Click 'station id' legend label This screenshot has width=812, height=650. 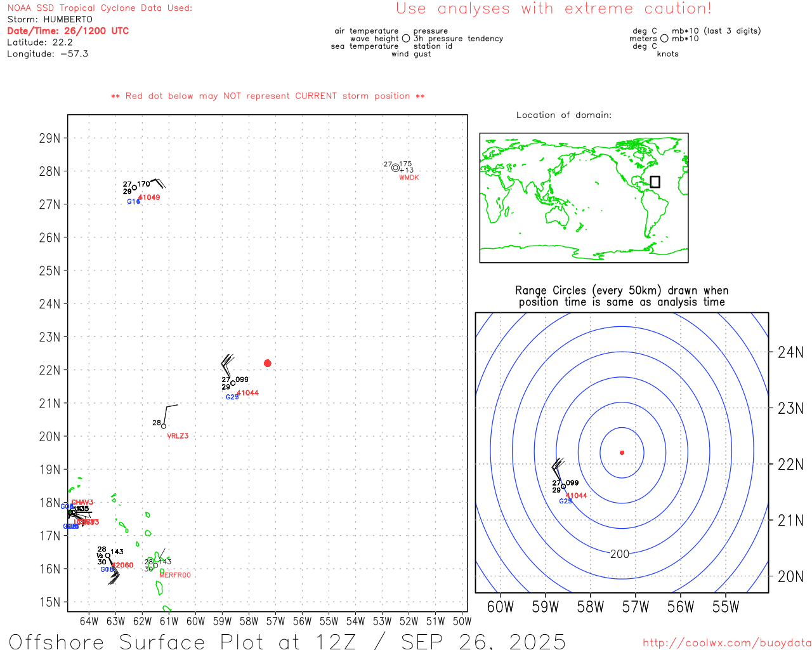point(433,46)
